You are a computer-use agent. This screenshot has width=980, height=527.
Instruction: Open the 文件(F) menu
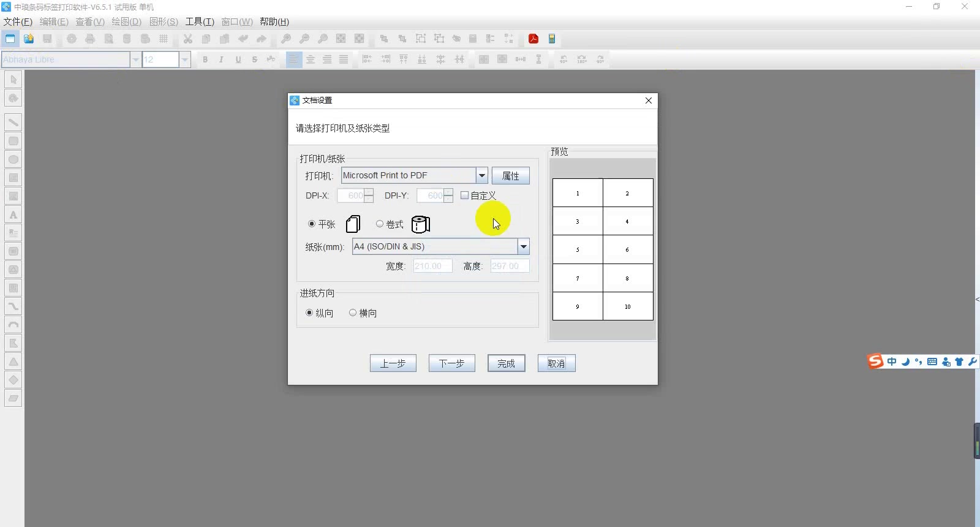pyautogui.click(x=18, y=21)
